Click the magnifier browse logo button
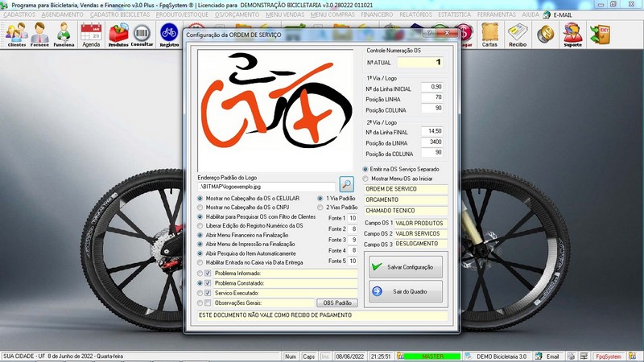 (347, 184)
